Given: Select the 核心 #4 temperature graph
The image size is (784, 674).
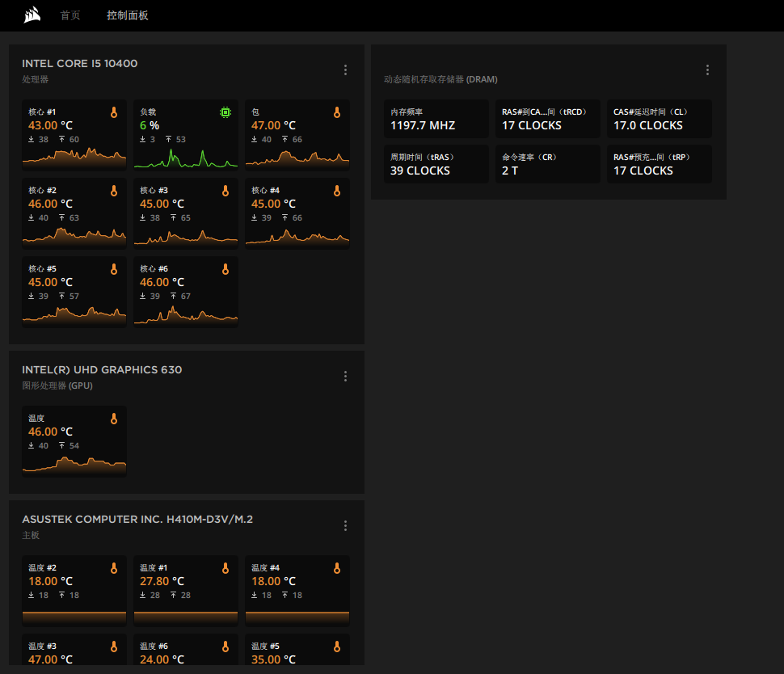Looking at the screenshot, I should [297, 238].
